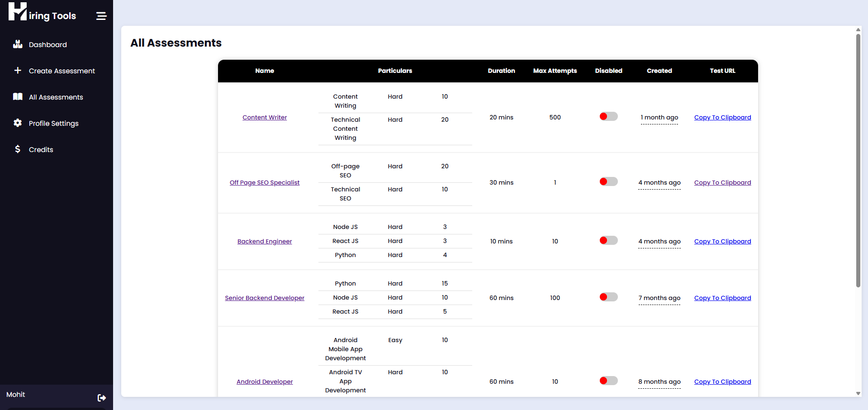Screen dimensions: 868x410
Task: Click the scrollbar down arrow
Action: (858, 393)
